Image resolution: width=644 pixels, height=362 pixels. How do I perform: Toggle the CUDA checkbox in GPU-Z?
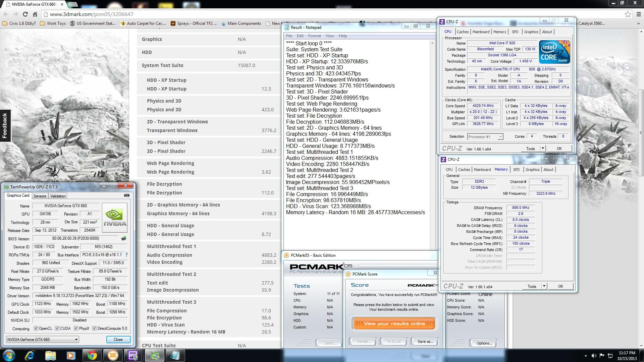pos(57,328)
